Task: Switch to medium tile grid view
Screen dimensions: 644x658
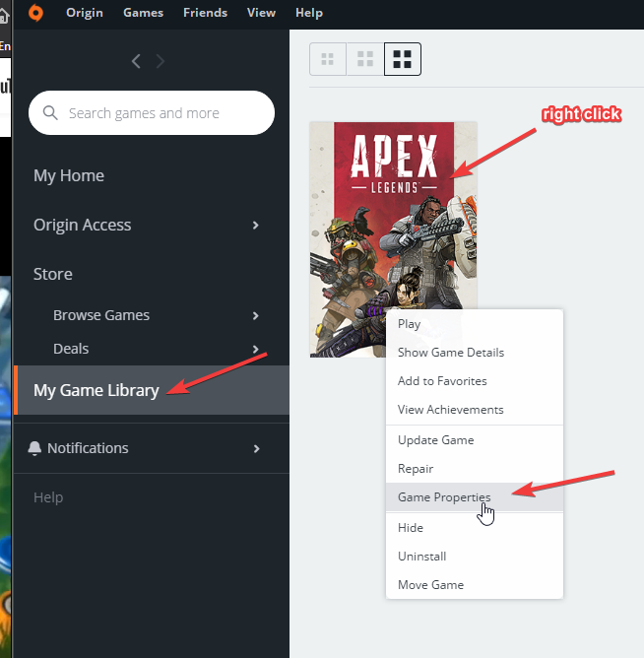Action: 365,59
